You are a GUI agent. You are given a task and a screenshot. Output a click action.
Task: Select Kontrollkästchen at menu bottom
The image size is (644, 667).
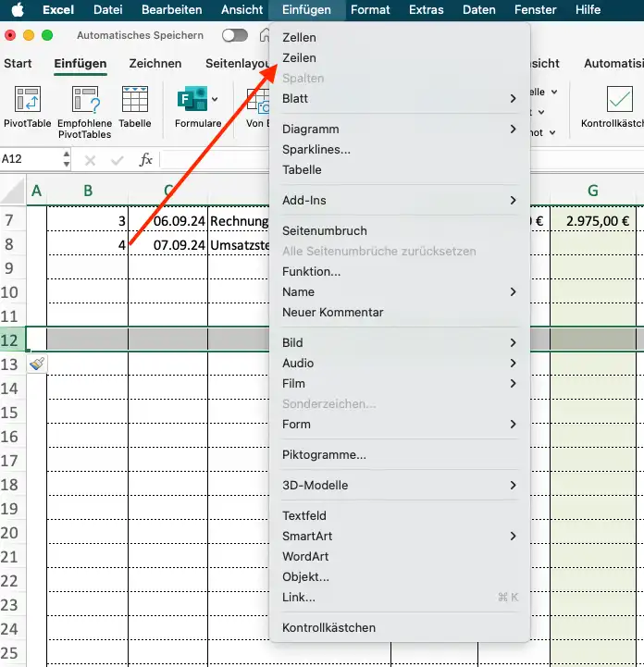coord(400,627)
